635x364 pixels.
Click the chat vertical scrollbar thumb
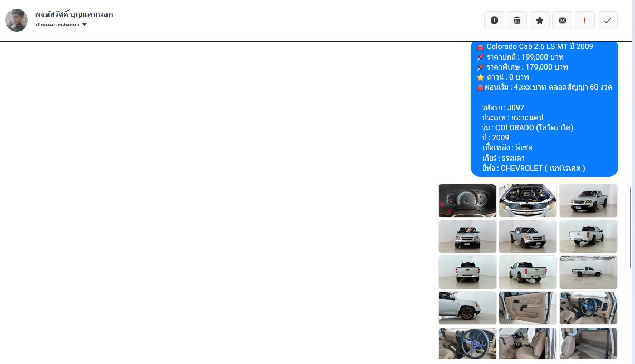631,227
